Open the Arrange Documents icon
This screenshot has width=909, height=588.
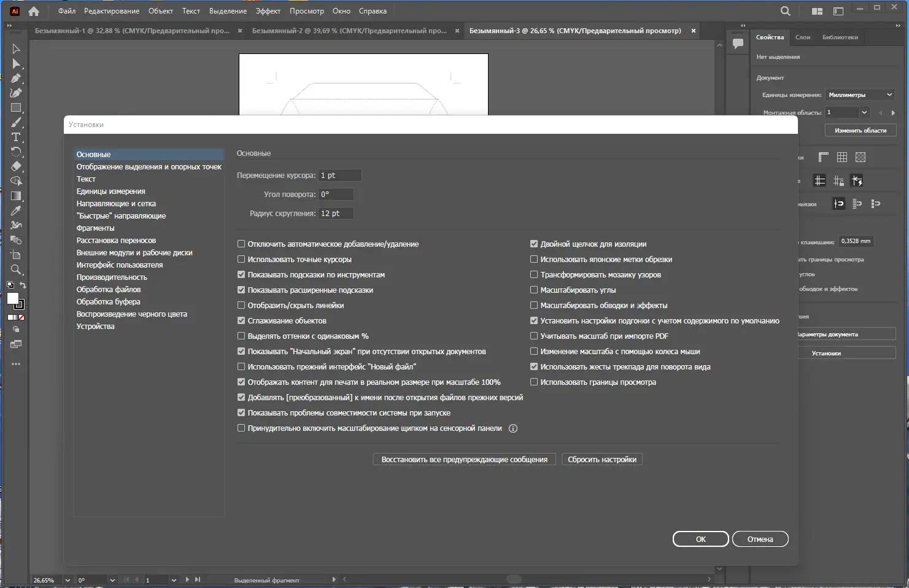click(817, 11)
